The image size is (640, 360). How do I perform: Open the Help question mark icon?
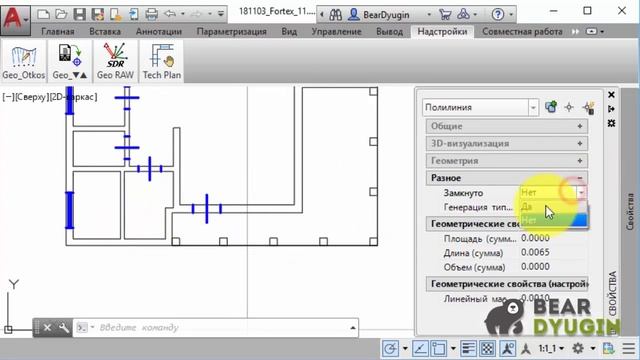498,15
